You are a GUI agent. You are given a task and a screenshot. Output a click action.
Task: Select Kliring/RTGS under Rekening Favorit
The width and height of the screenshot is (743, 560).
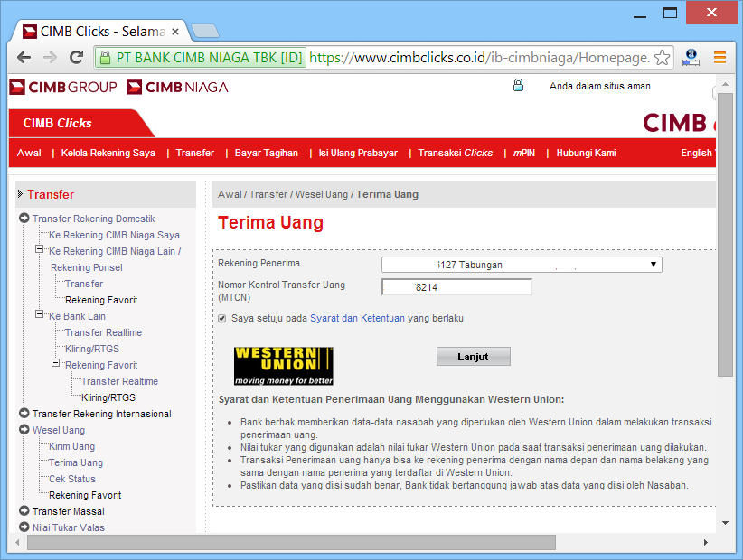pos(108,397)
